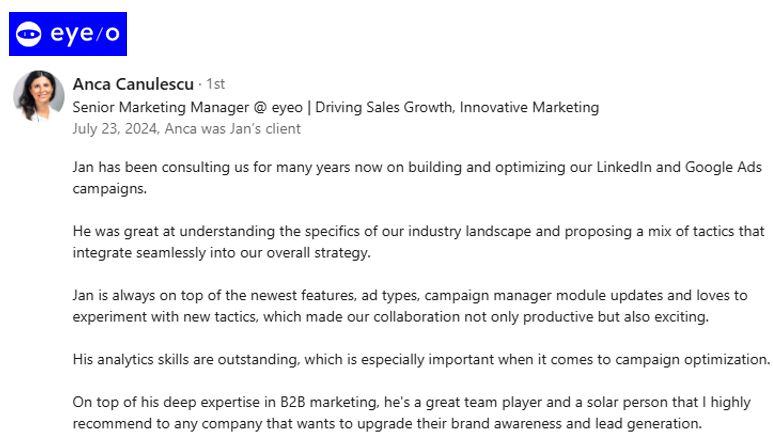773x437 pixels.
Task: Select the Senior Marketing Manager headline
Action: (335, 107)
